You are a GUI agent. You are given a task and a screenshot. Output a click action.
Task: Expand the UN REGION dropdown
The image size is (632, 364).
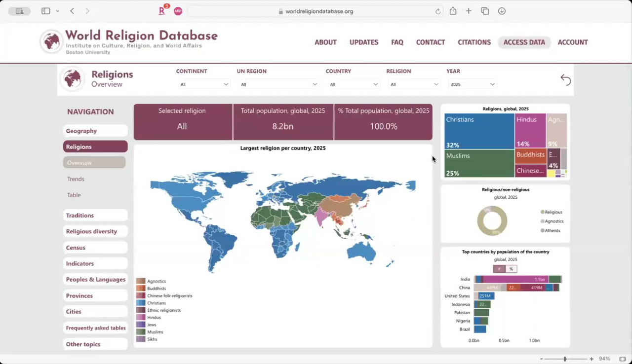278,84
